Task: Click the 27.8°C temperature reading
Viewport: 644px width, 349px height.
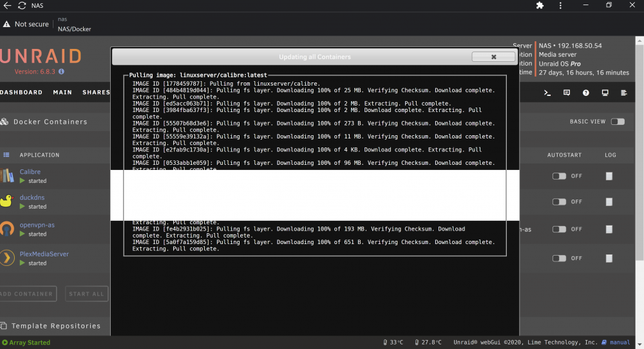Action: (431, 343)
